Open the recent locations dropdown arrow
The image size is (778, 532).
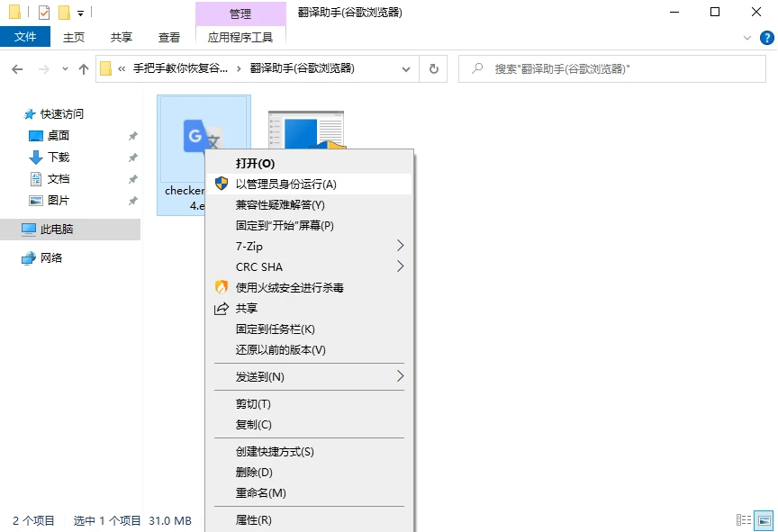pos(65,69)
